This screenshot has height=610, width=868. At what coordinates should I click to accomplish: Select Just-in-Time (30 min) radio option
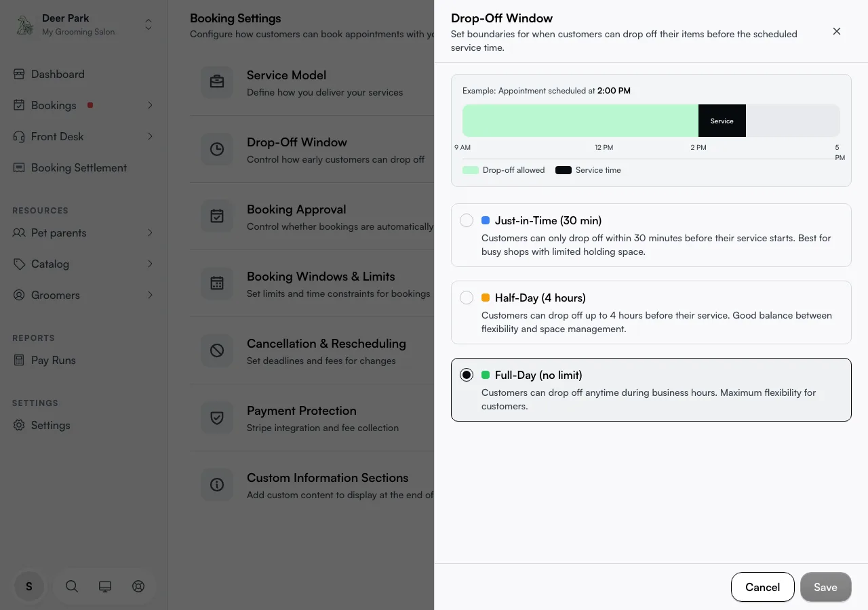[467, 220]
